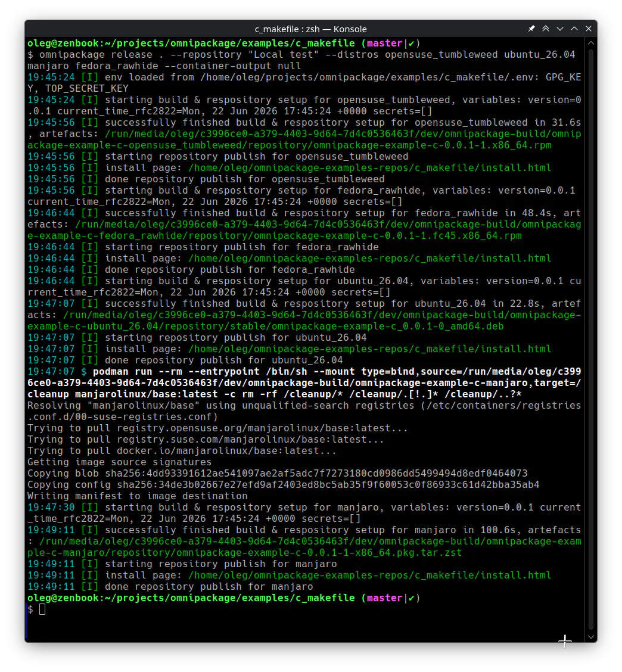Click the 'Copying blob sha256' line
Image resolution: width=622 pixels, height=672 pixels.
[x=278, y=474]
